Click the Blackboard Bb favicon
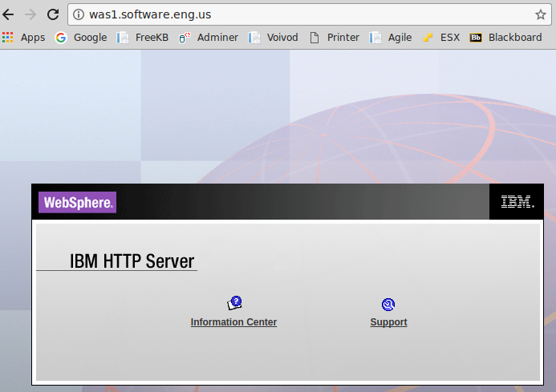556x392 pixels. pos(476,37)
